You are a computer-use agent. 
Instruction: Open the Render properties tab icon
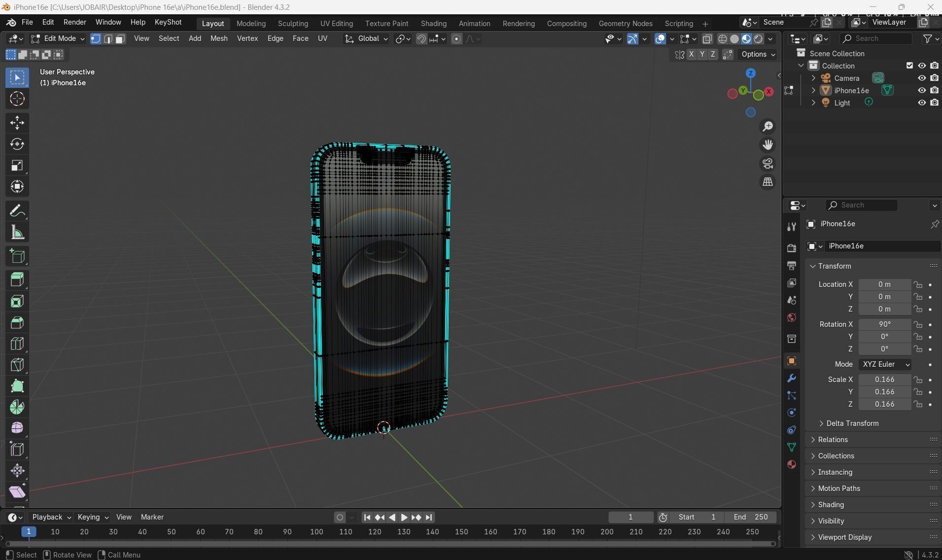792,248
